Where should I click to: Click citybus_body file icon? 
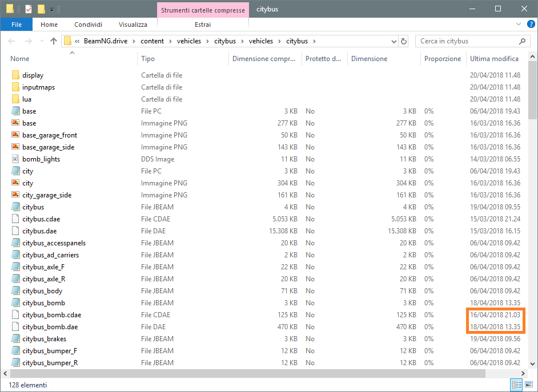pyautogui.click(x=15, y=291)
